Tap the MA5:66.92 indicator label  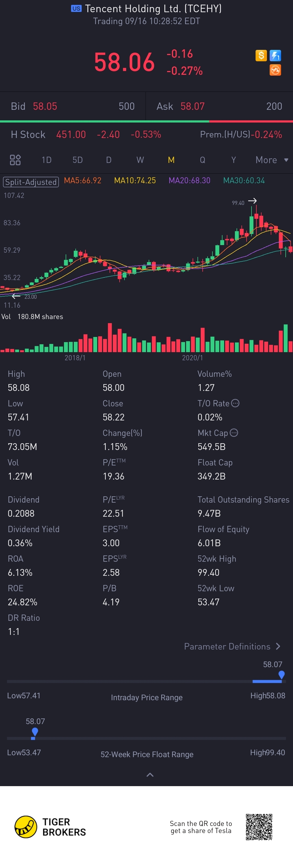82,180
